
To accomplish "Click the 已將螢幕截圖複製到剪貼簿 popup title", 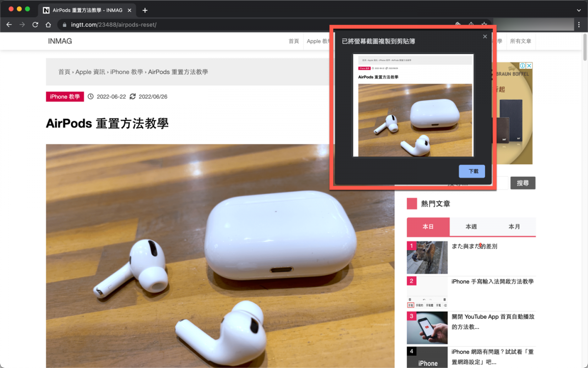I will pos(378,41).
